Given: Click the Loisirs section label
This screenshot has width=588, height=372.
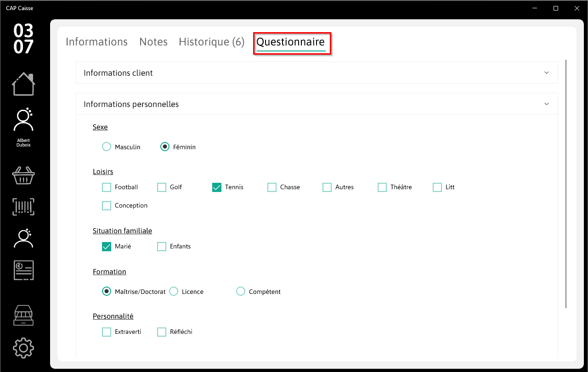Looking at the screenshot, I should [x=103, y=172].
